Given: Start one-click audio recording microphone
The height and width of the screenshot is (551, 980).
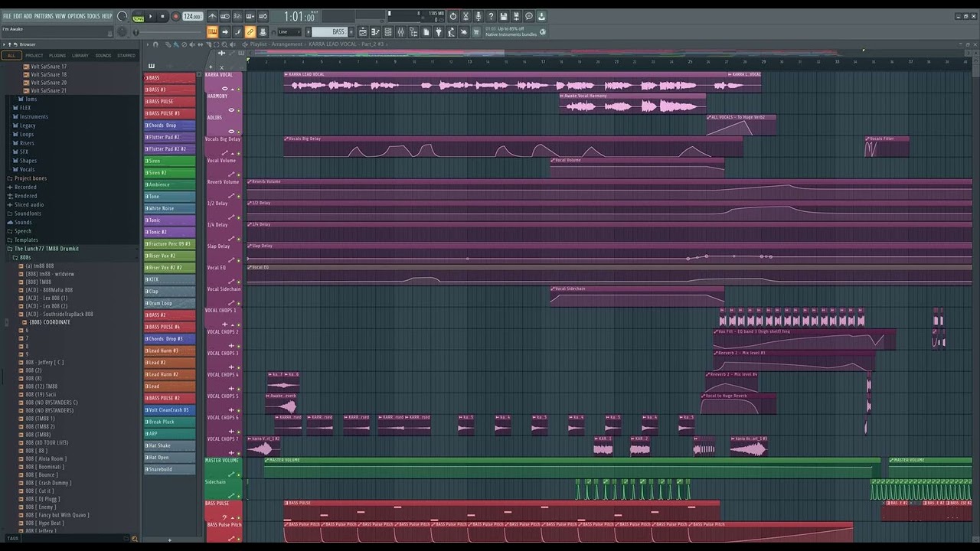Looking at the screenshot, I should click(x=479, y=16).
